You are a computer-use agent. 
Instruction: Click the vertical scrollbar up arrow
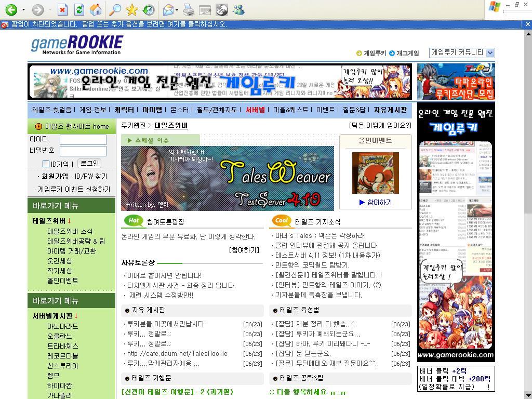point(528,34)
